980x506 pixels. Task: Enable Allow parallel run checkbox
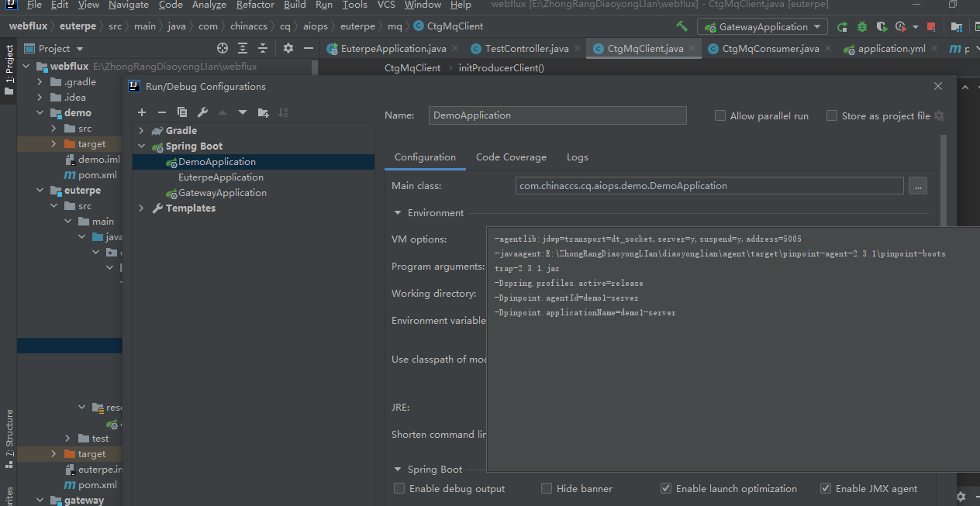pyautogui.click(x=720, y=116)
